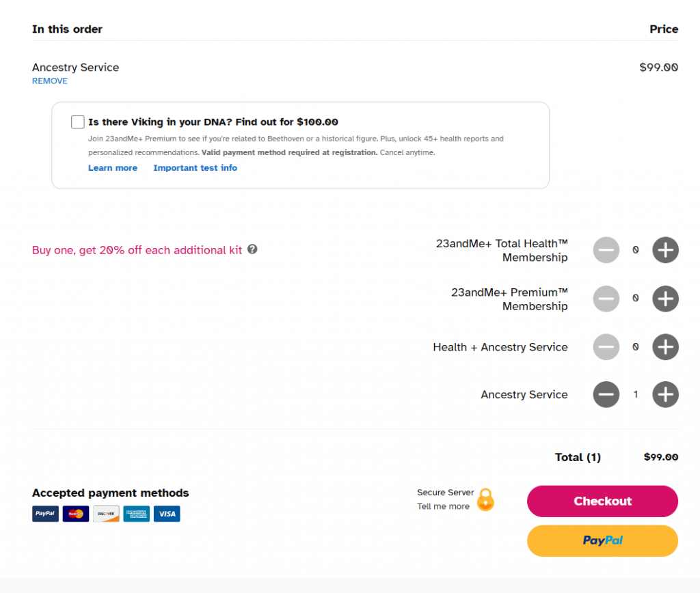Click the American Express card icon
Screen dimensions: 700x593
[137, 514]
